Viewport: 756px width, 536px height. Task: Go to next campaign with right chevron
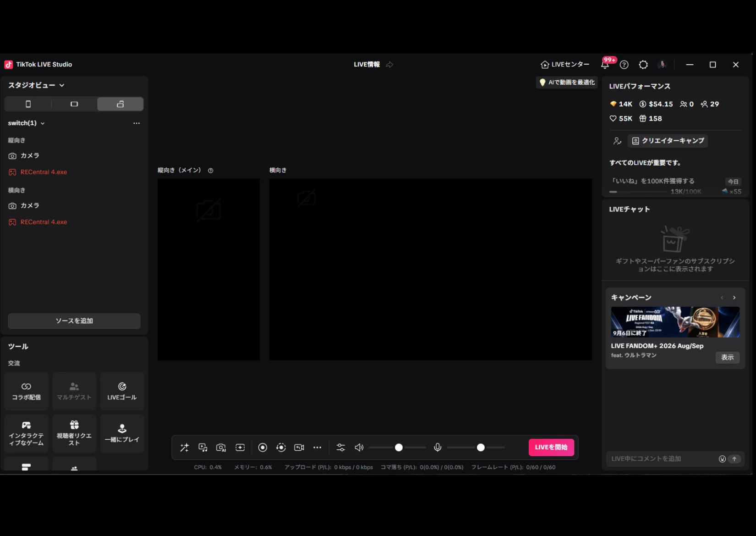pyautogui.click(x=734, y=298)
